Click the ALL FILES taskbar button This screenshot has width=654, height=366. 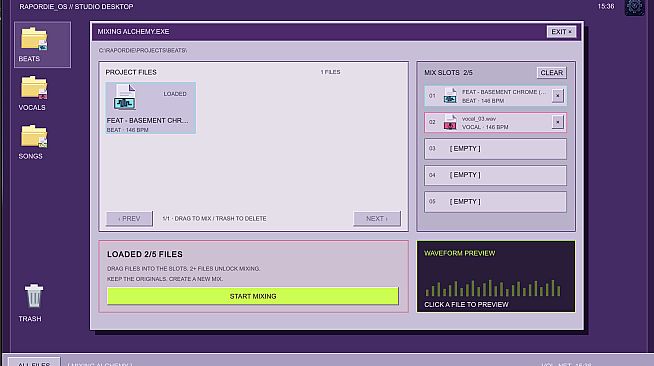tap(34, 362)
